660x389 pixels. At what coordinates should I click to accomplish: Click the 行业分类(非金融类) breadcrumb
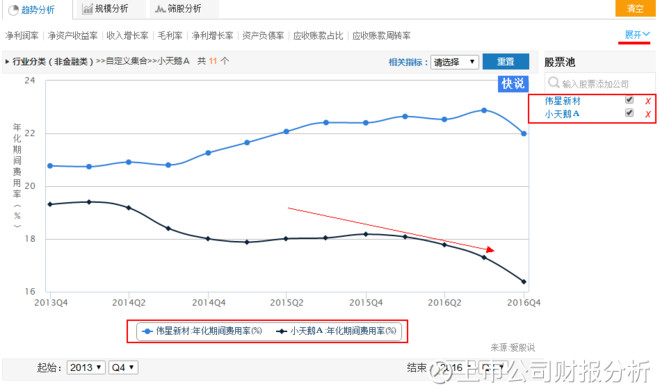53,61
